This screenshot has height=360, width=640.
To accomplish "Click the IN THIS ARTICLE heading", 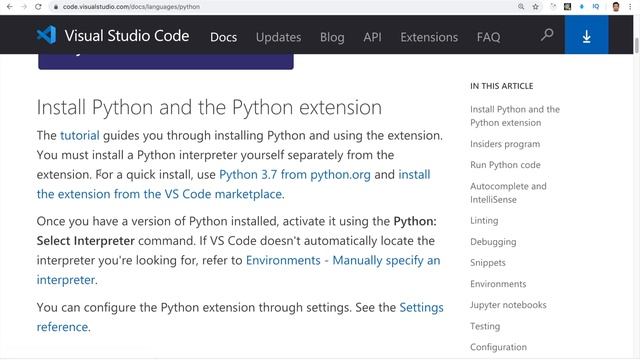I will 501,86.
